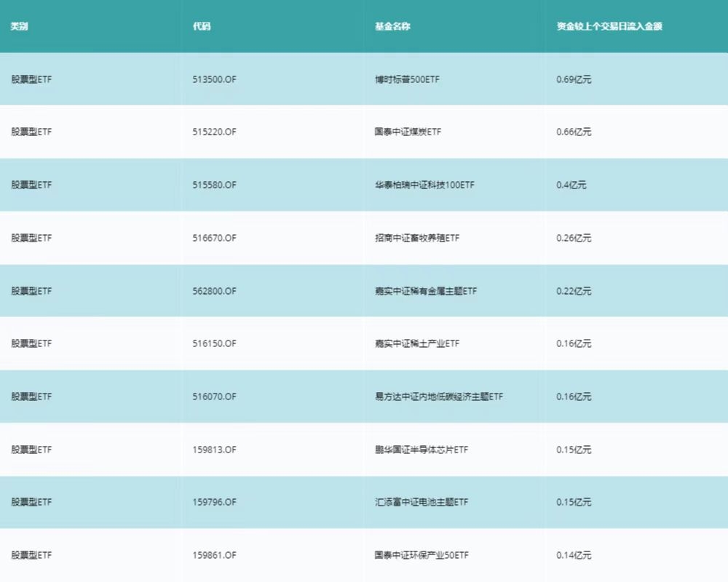
Task: Select fund code 515220.OF
Action: pyautogui.click(x=215, y=132)
